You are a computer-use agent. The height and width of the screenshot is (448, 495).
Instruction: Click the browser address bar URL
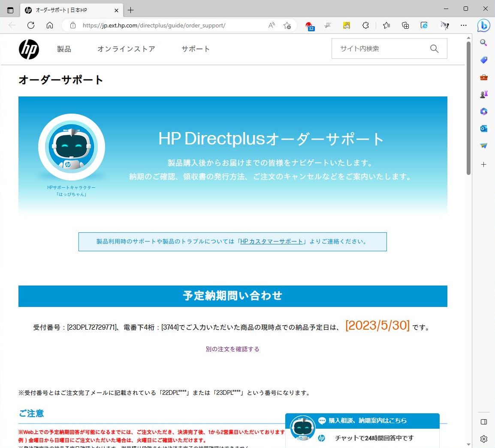tap(154, 25)
